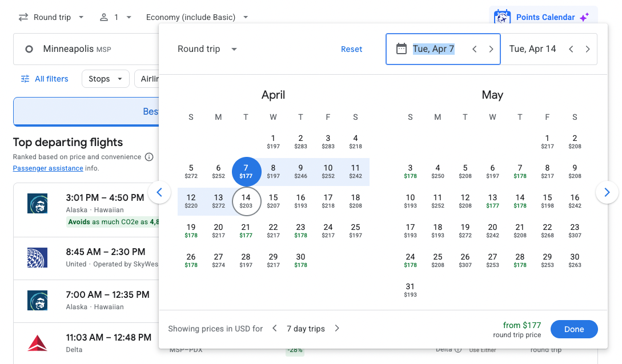Image resolution: width=622 pixels, height=364 pixels.
Task: Select April 7 as the departure date
Action: point(246,171)
